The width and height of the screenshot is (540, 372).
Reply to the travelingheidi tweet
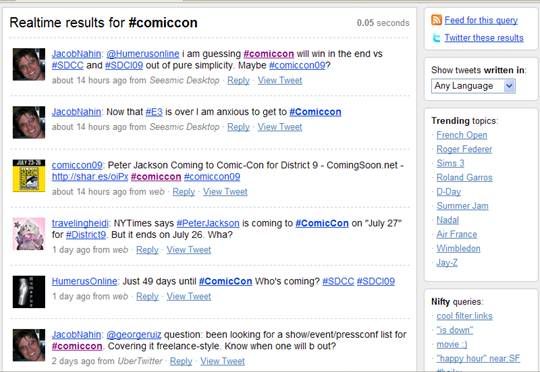(x=147, y=250)
